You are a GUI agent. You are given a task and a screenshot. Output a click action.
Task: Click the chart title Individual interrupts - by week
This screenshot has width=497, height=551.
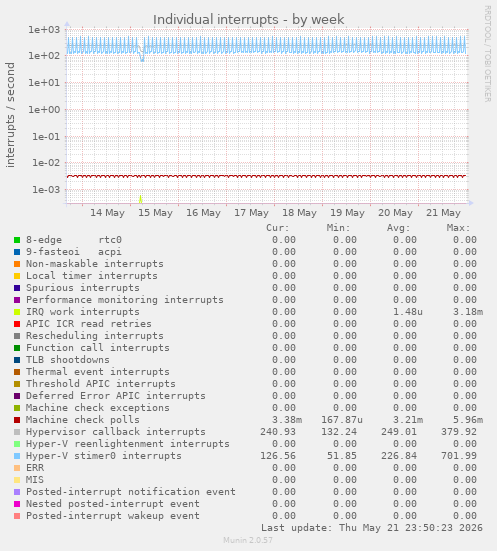[x=248, y=19]
